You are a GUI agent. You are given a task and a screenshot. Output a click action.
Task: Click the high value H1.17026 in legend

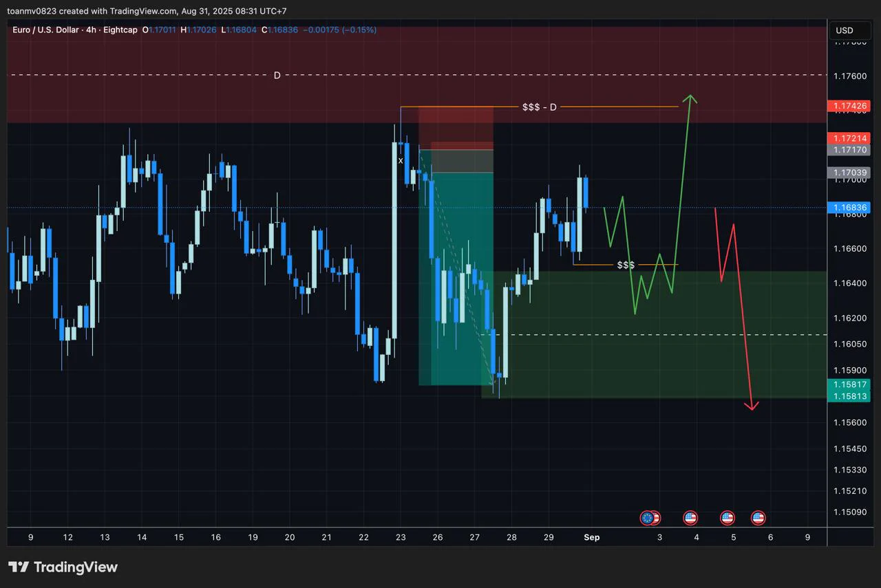[198, 30]
